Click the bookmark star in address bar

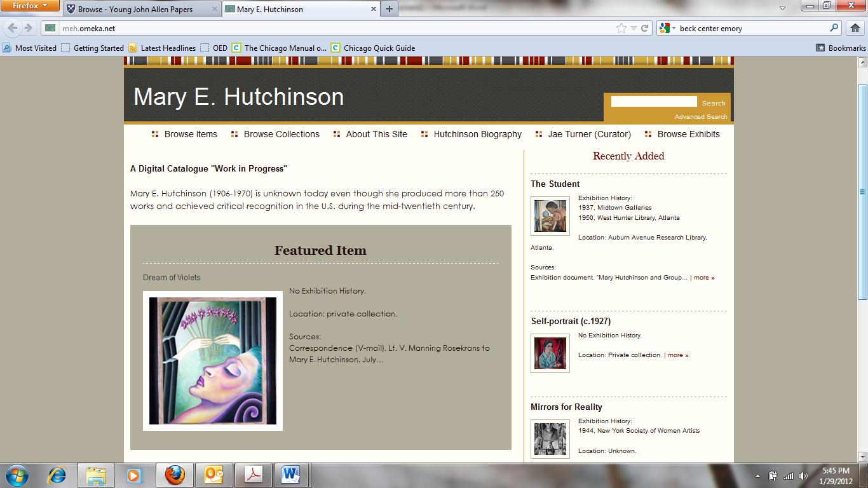coord(621,28)
